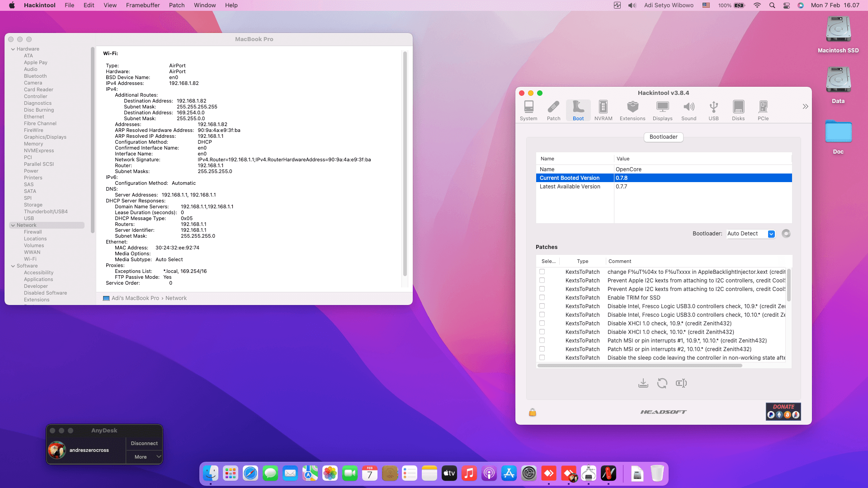Select the Latest Available Version row
The width and height of the screenshot is (868, 488).
664,187
